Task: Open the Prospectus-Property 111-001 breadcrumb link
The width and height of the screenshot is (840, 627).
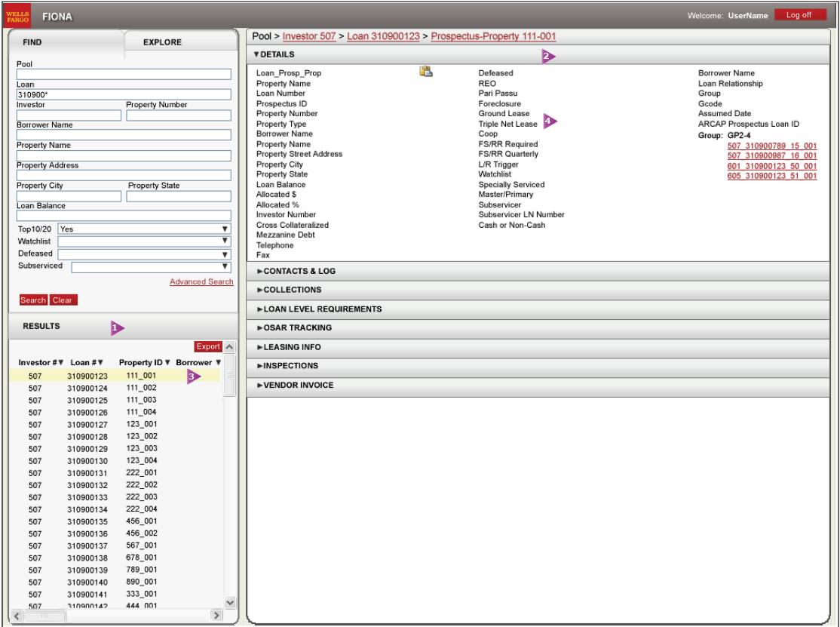Action: pos(493,36)
